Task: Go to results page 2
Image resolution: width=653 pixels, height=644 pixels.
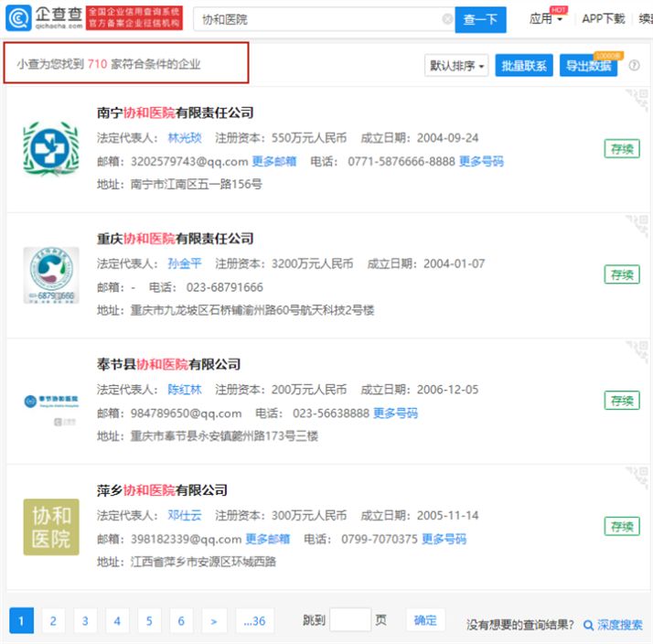Action: point(53,620)
